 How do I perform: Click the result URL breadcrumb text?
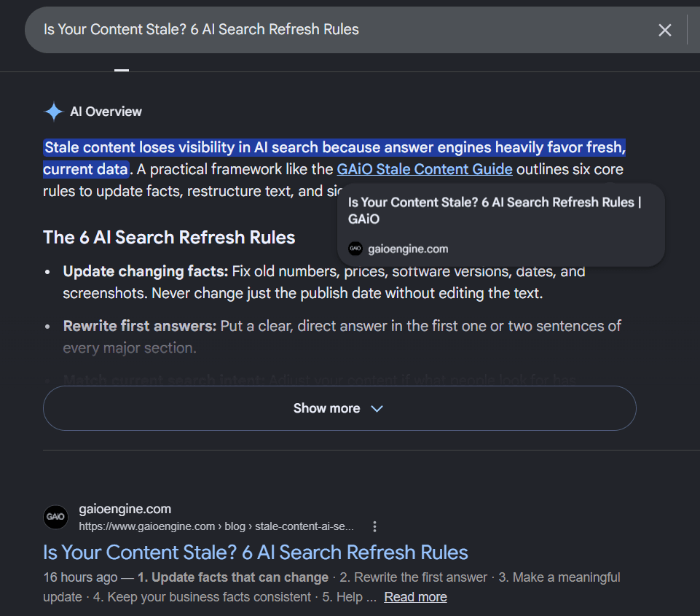coord(216,526)
